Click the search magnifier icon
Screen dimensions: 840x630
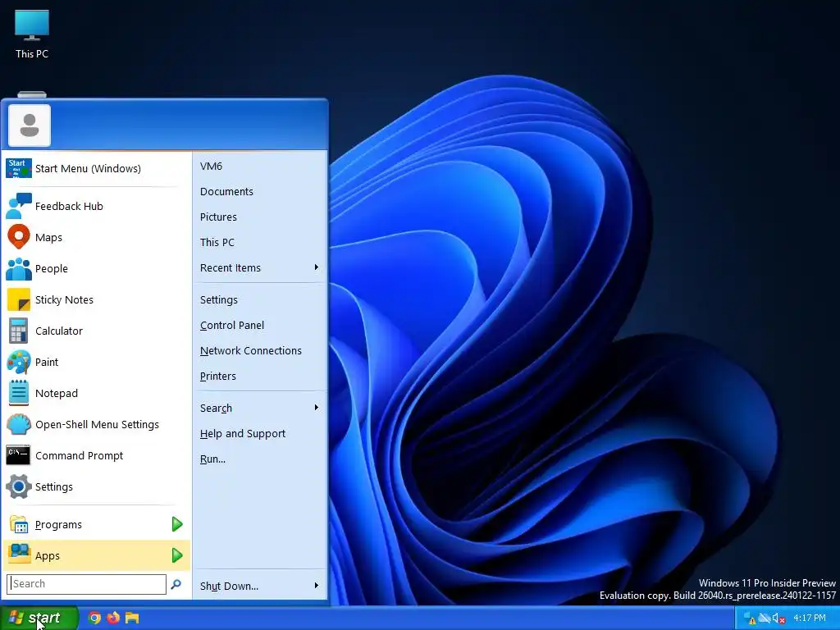(x=176, y=584)
